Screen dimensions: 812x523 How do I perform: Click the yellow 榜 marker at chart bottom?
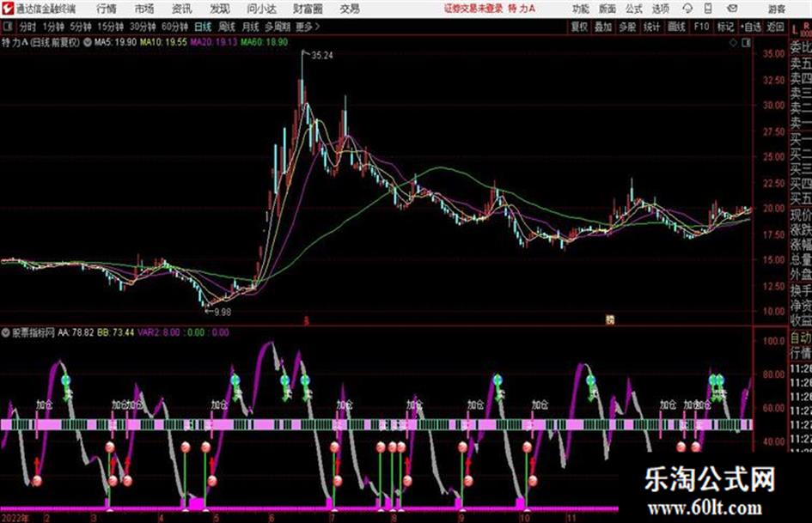[x=610, y=320]
